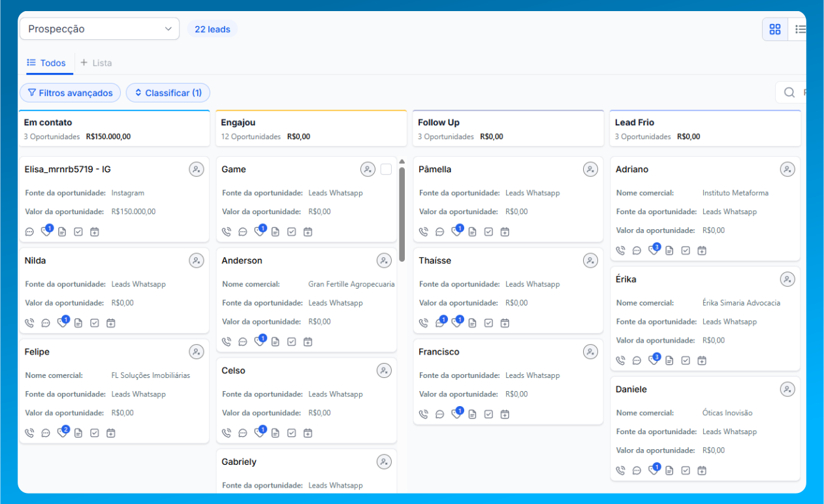Click conversation icon with badge on Thaísse card
The height and width of the screenshot is (504, 824).
coord(440,323)
